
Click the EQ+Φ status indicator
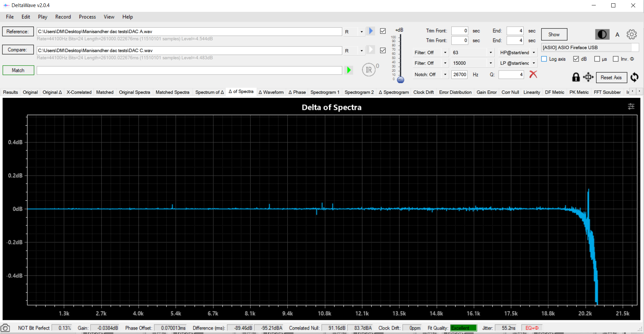[x=532, y=328]
